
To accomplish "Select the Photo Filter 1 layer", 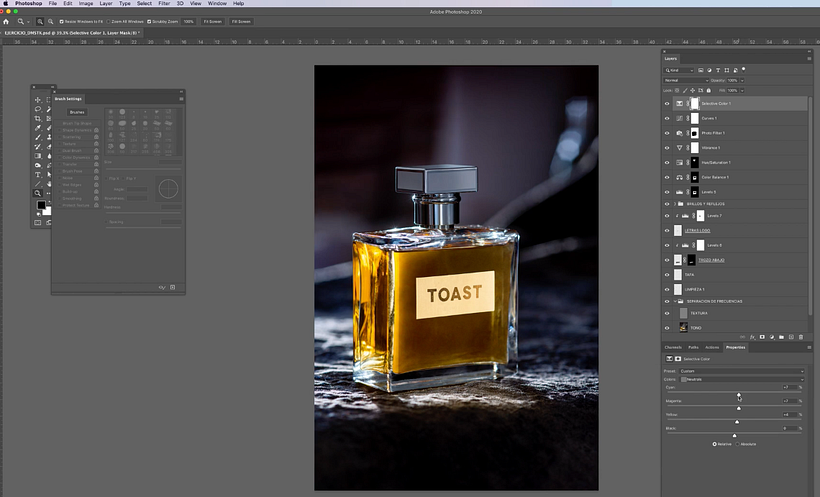I will [x=713, y=132].
